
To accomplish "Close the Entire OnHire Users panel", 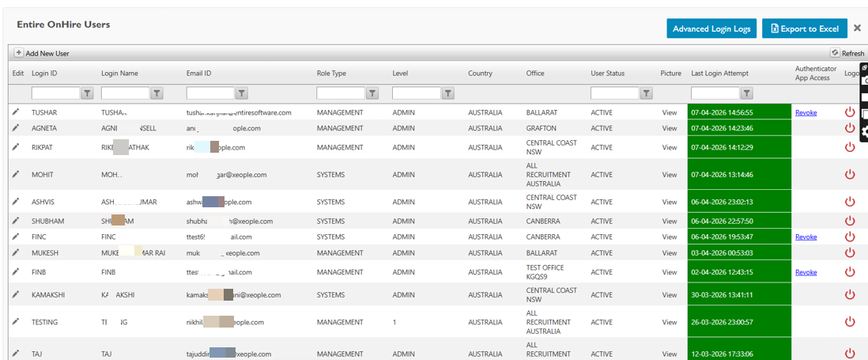I will (x=857, y=28).
